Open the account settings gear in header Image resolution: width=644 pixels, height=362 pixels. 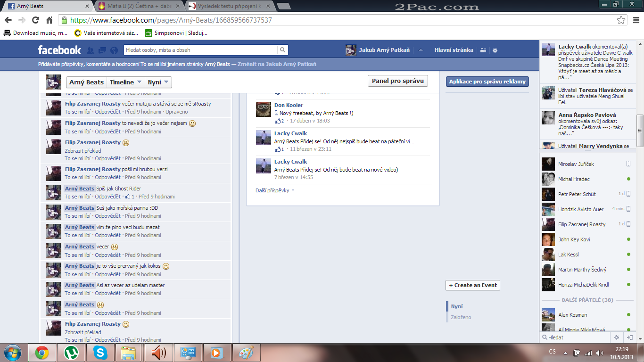point(495,50)
